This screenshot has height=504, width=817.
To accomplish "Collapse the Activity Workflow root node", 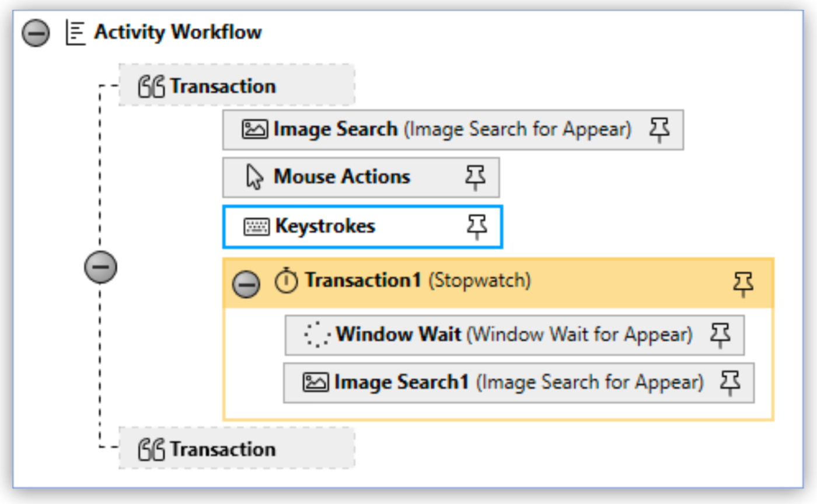I will 36,32.
